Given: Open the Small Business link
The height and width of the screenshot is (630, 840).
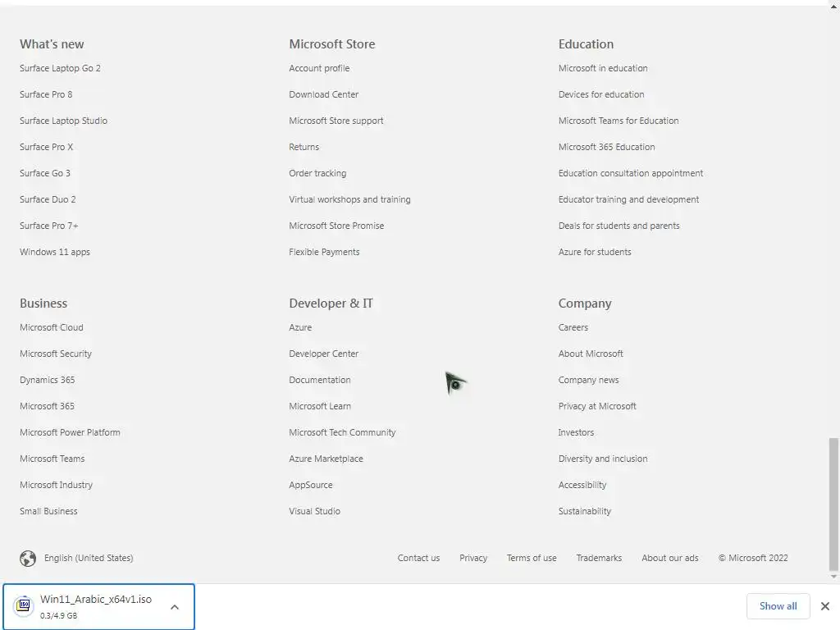Looking at the screenshot, I should (x=48, y=511).
